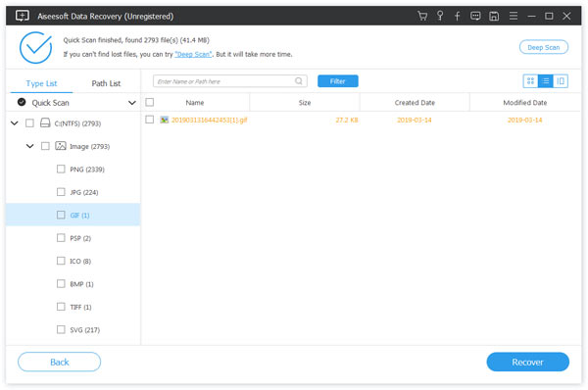Viewport: 588px width, 390px height.
Task: Follow the "Deep Scan" hyperlink
Action: coord(193,54)
